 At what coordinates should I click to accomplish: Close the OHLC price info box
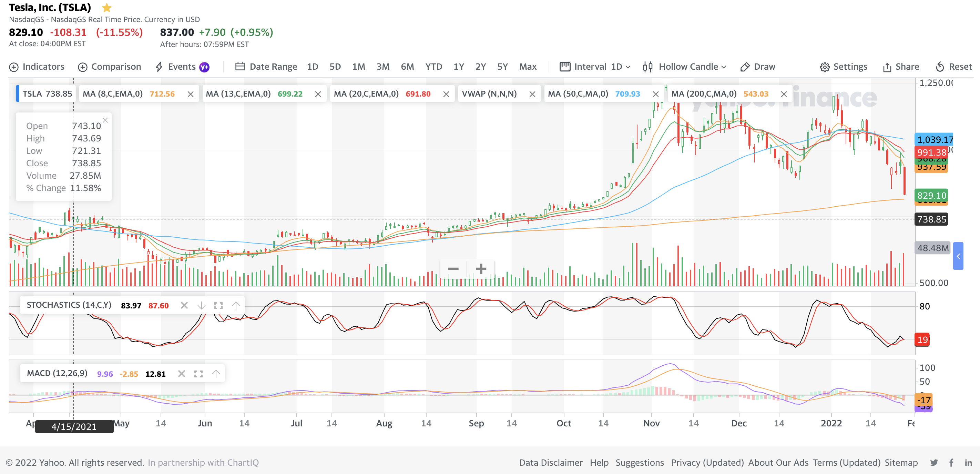(105, 120)
